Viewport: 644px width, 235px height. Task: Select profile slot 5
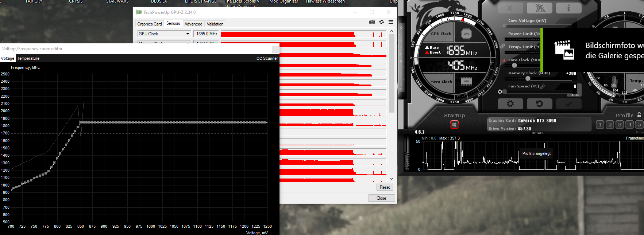point(639,125)
